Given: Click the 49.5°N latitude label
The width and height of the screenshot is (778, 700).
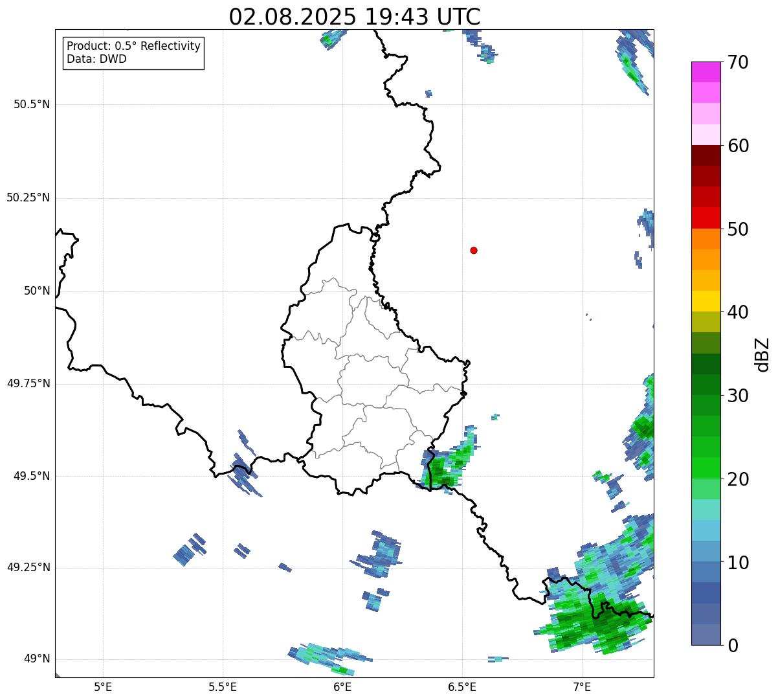Looking at the screenshot, I should click(32, 476).
